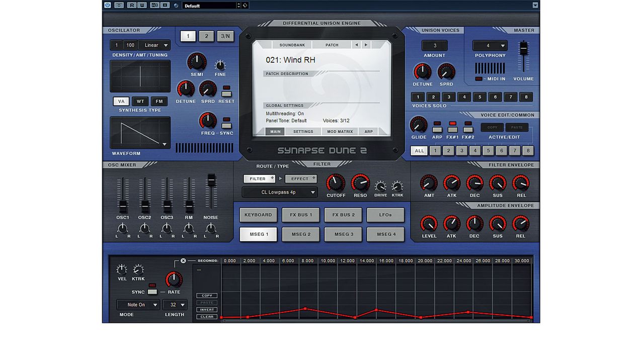
Task: Solo voice 5 in Voices Solo
Action: [479, 97]
